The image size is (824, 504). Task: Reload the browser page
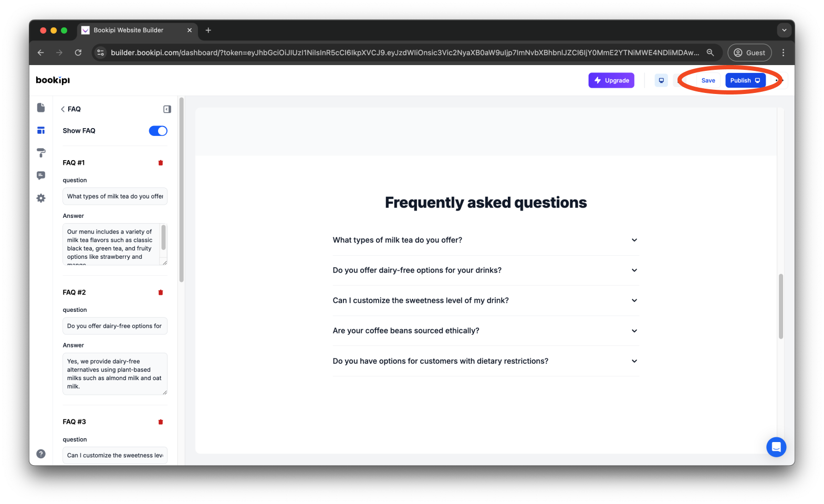78,52
